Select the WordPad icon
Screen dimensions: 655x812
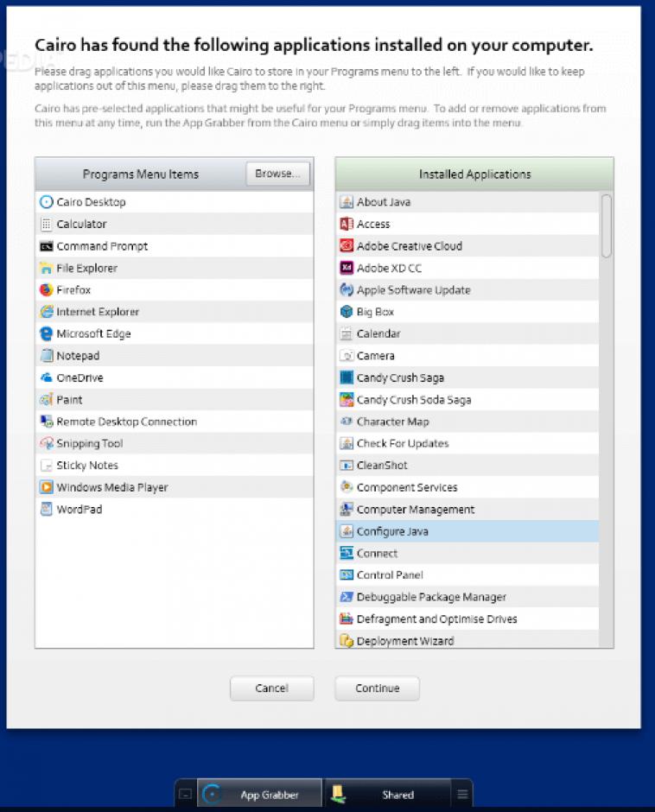click(x=46, y=509)
